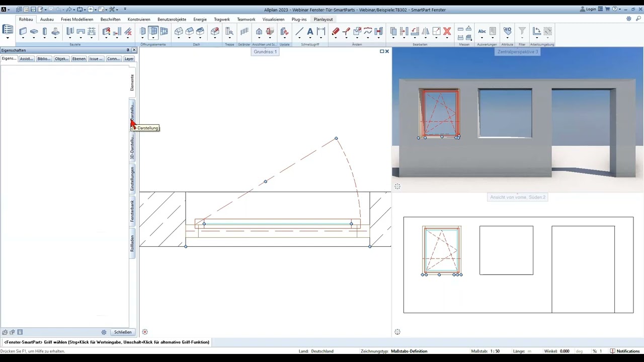
Task: Click the Maßstabs-Definition drawing type
Action: tap(409, 351)
